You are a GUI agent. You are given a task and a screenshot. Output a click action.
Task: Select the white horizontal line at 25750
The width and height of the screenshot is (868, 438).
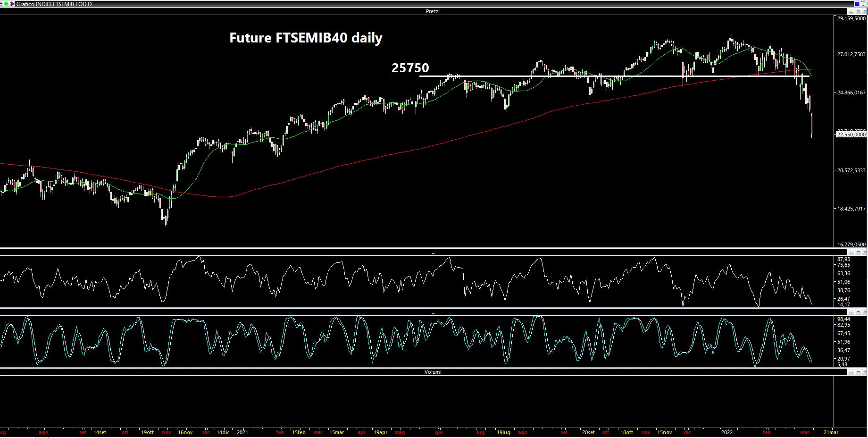tap(615, 76)
